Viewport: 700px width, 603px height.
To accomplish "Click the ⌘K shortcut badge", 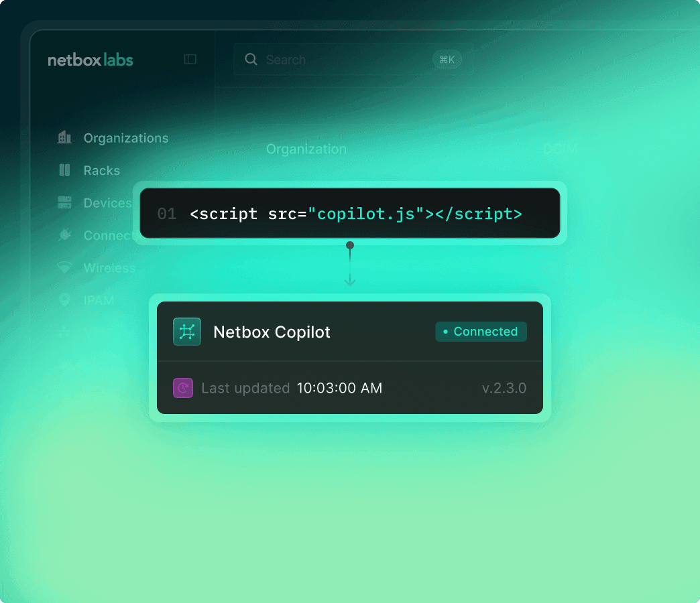I will pos(447,60).
